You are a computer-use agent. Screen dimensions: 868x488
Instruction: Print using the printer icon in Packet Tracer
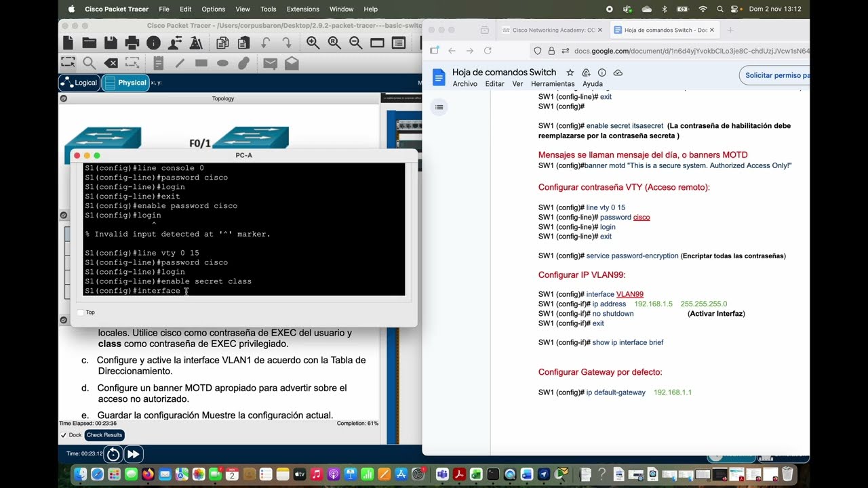click(132, 43)
